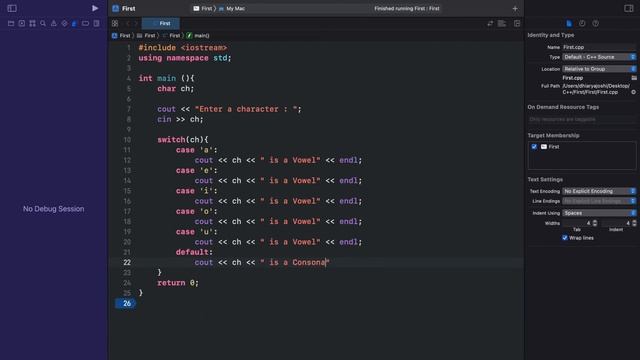Select the First scheme in toolbar

[203, 9]
